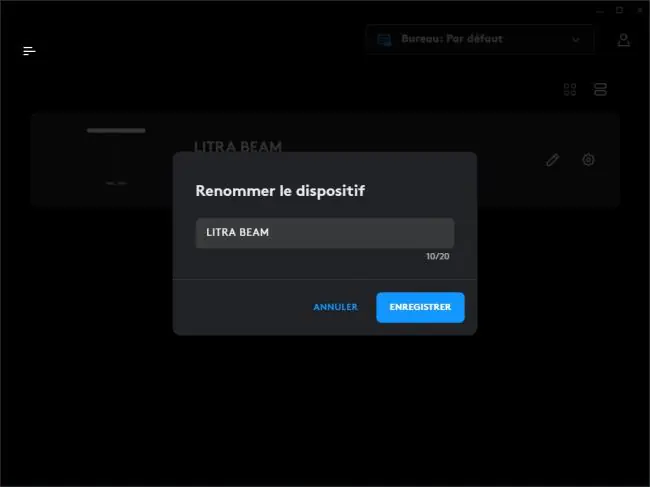Click the LITRA BEAM device name label
650x487 pixels.
pyautogui.click(x=238, y=146)
